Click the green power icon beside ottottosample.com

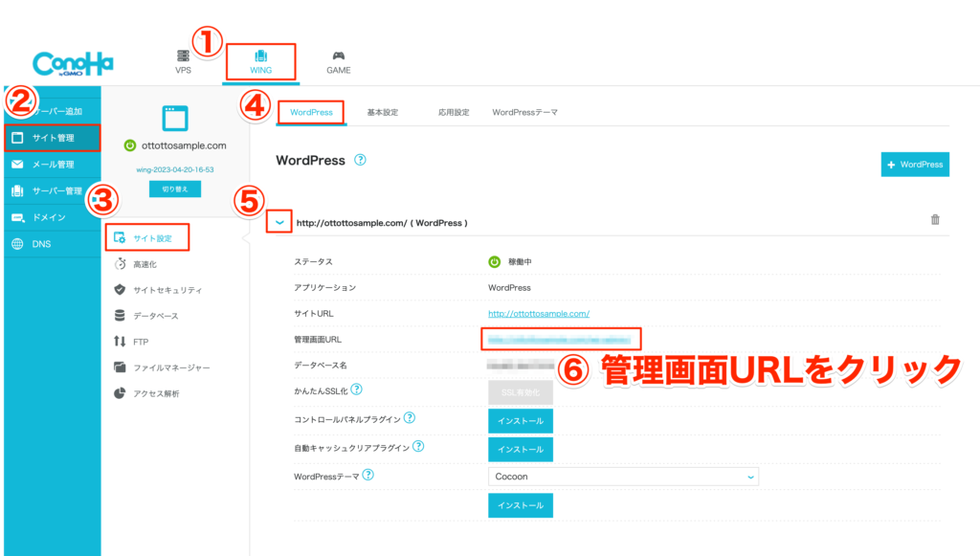pyautogui.click(x=130, y=145)
